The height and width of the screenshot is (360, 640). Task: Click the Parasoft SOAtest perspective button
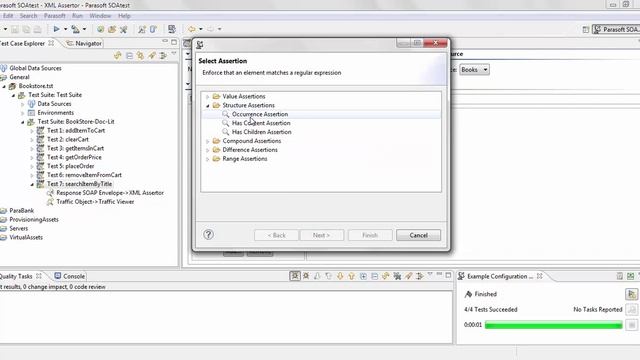pyautogui.click(x=617, y=29)
